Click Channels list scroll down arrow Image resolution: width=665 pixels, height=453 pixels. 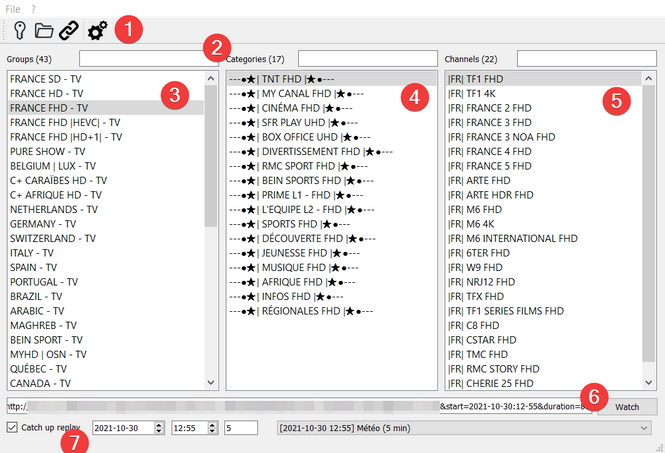pos(648,382)
